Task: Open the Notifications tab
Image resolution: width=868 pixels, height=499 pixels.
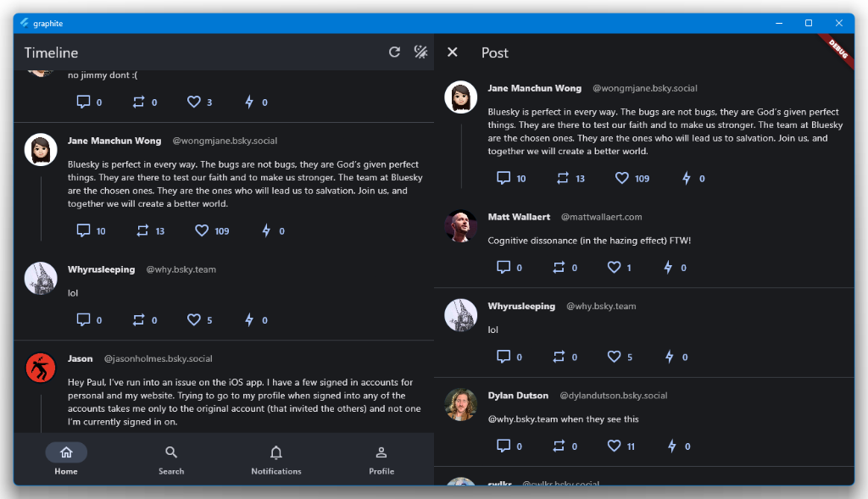Action: 276,459
